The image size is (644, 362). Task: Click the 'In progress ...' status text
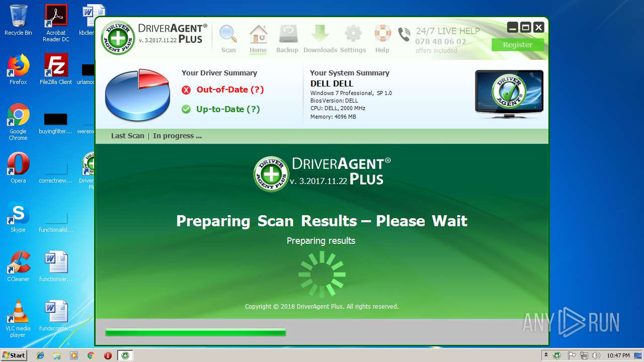coord(178,136)
